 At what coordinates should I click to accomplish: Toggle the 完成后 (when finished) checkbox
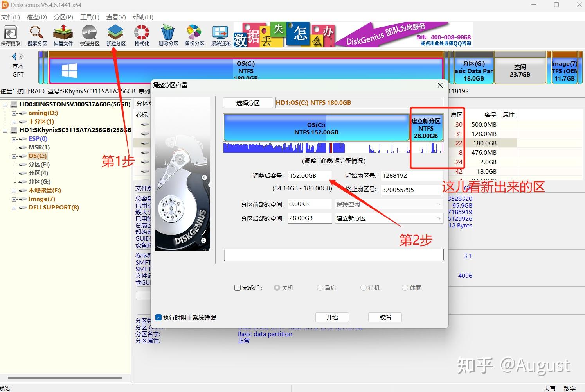click(238, 288)
